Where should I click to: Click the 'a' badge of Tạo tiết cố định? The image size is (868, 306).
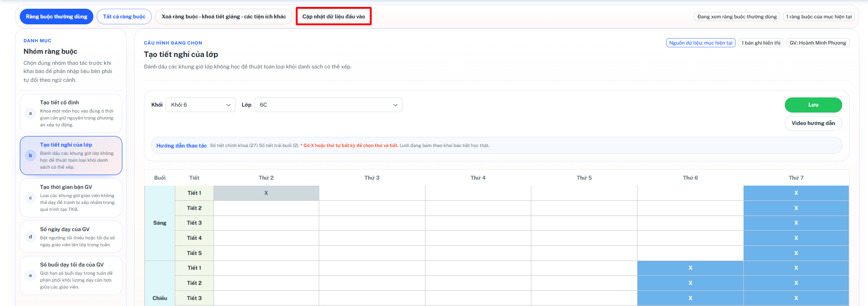pos(30,113)
